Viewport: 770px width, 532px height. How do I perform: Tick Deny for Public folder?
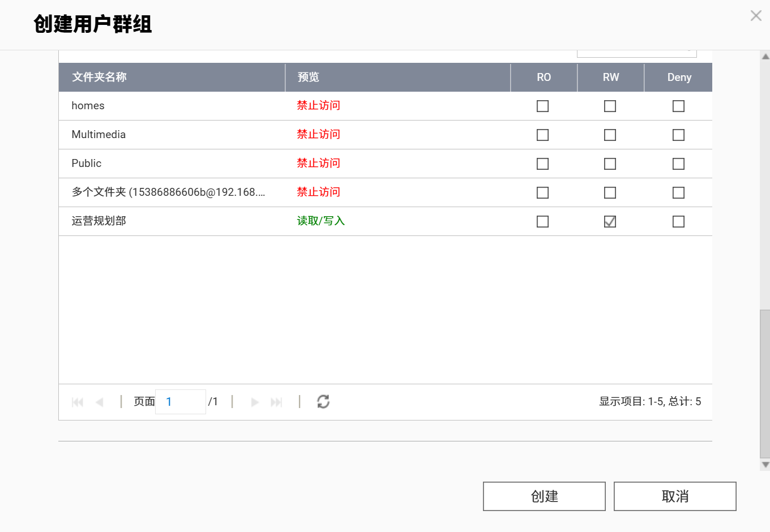click(678, 164)
